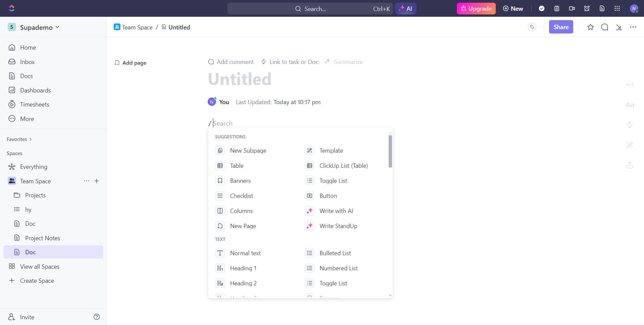
Task: Click the star icon to favorite the doc
Action: pos(590,27)
